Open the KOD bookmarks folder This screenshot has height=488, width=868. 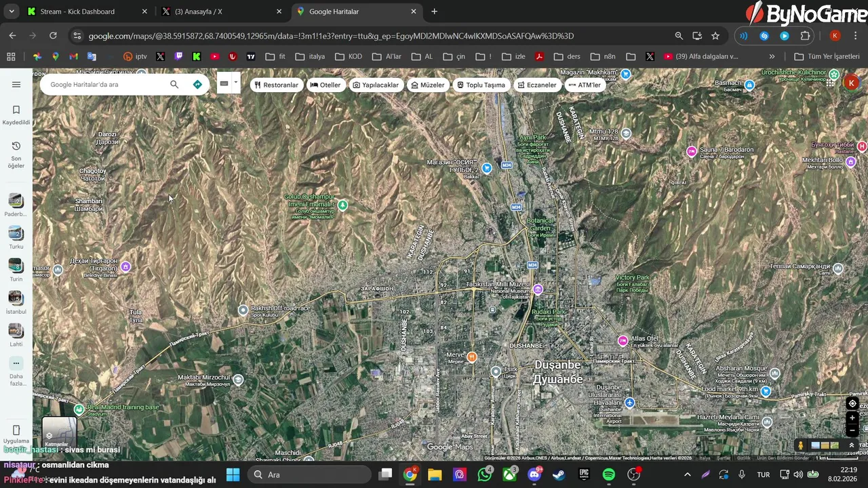pos(349,57)
